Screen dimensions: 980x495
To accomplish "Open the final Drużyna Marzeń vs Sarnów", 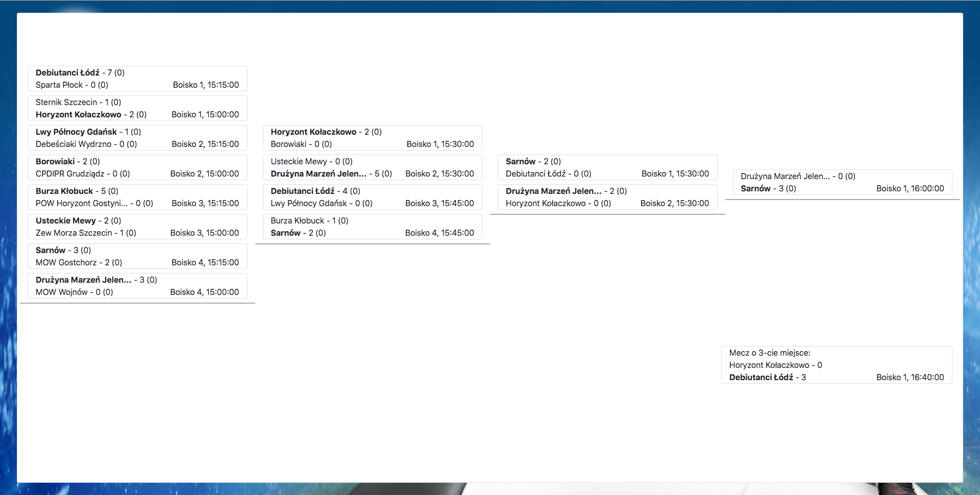I will [x=842, y=182].
